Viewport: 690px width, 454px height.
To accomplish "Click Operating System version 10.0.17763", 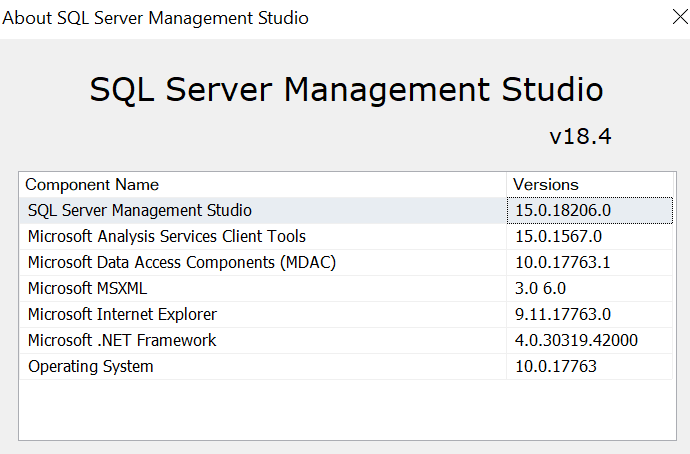I will click(556, 366).
